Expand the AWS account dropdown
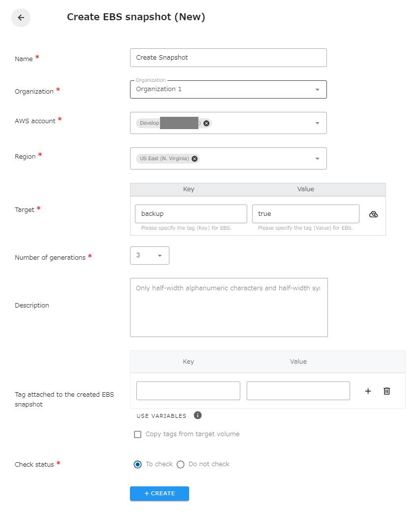 318,123
